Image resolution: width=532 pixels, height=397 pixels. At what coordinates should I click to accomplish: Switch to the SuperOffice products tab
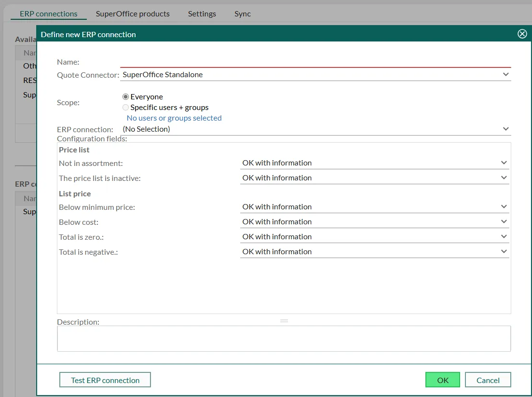[133, 14]
